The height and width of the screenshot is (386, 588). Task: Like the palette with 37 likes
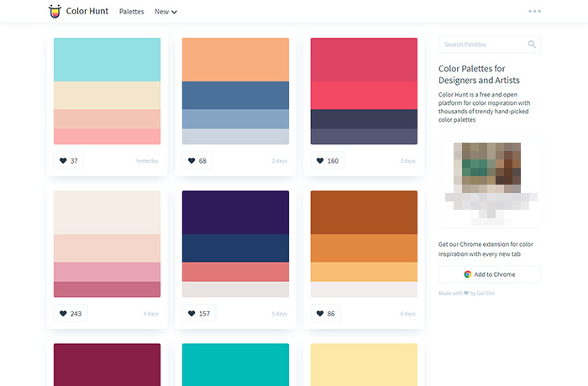coord(69,161)
